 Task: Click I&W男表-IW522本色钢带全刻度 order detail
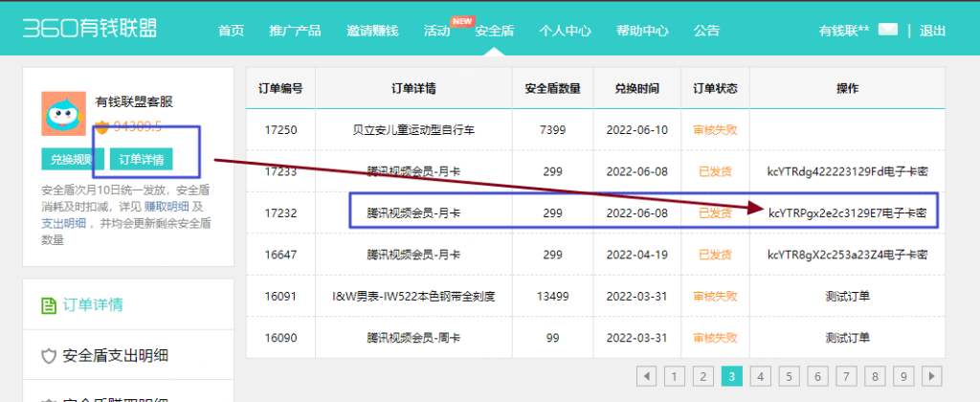413,296
